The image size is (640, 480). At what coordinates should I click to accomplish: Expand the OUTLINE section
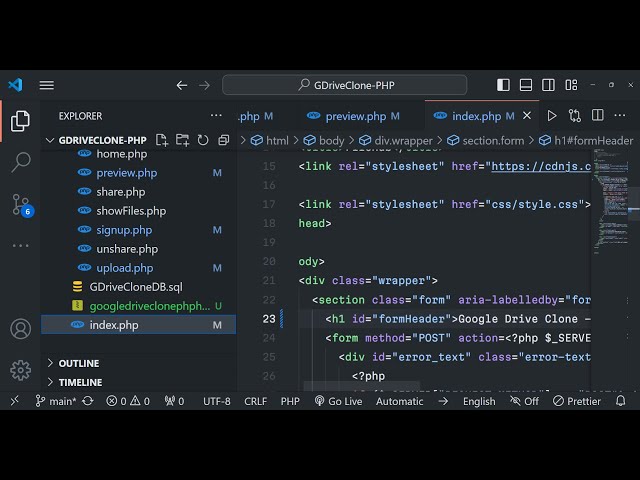(x=78, y=363)
